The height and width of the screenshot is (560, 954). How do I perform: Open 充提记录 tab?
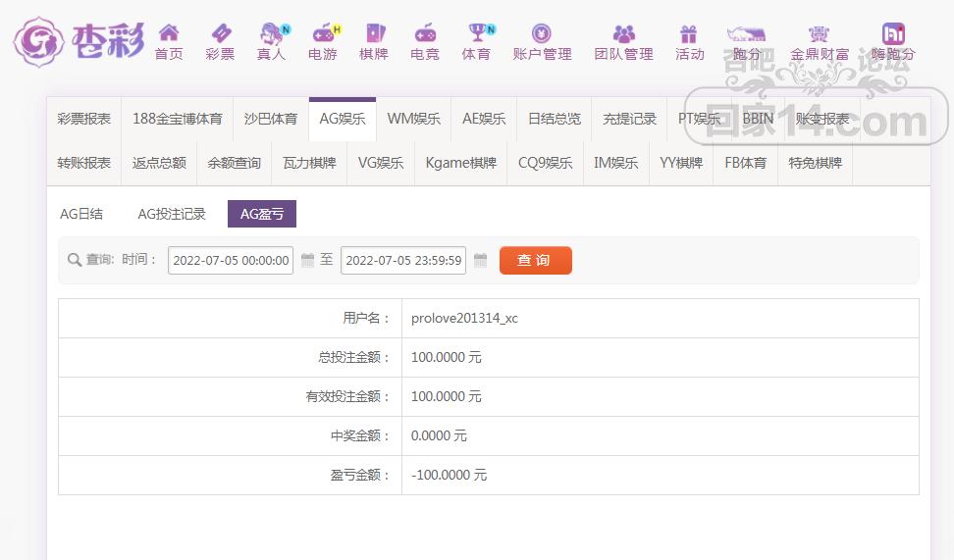tap(629, 120)
